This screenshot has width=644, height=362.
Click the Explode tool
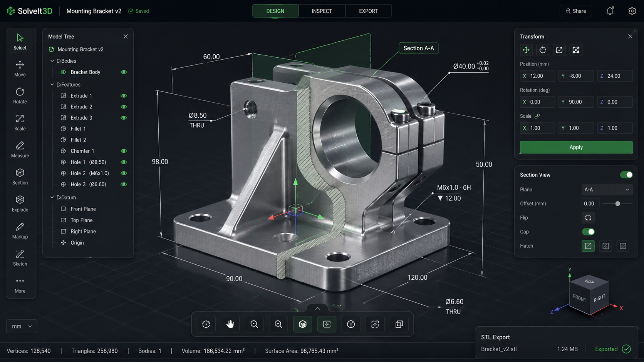(20, 204)
